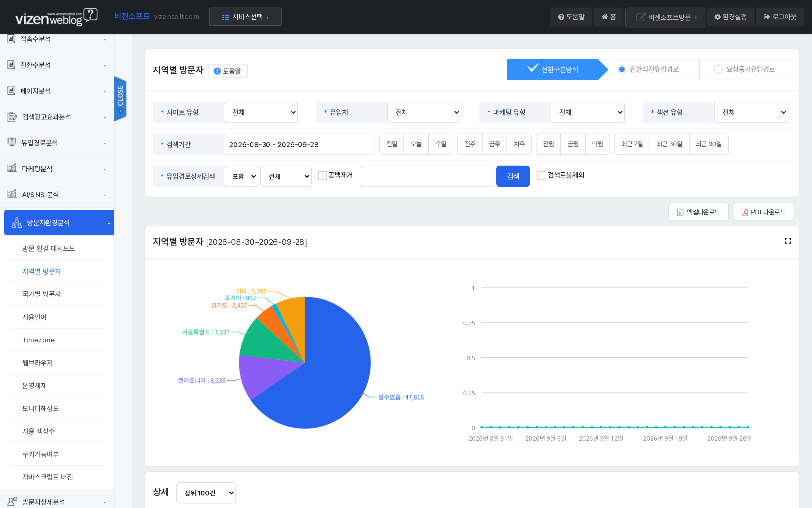This screenshot has height=508, width=812.
Task: Click the 최근 7일 period button
Action: tap(632, 144)
